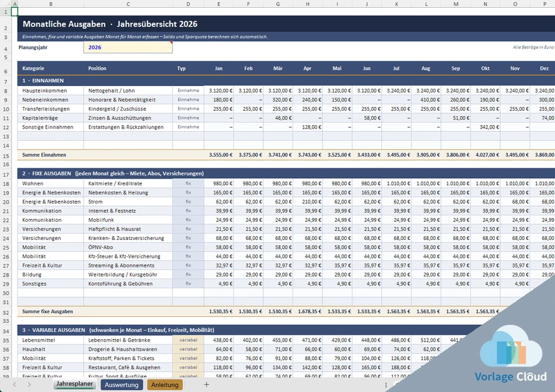Select the Haupteinkommen category cell
The height and width of the screenshot is (392, 555).
point(51,91)
